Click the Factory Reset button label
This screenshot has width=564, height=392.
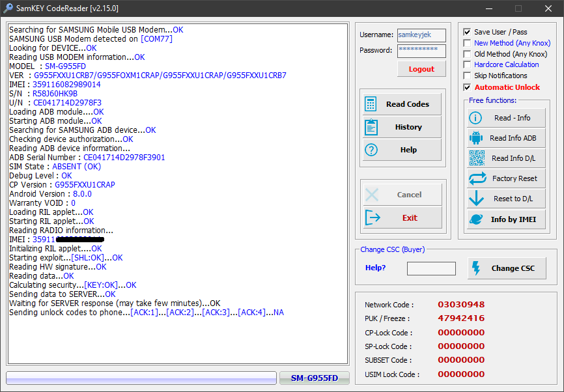[515, 178]
